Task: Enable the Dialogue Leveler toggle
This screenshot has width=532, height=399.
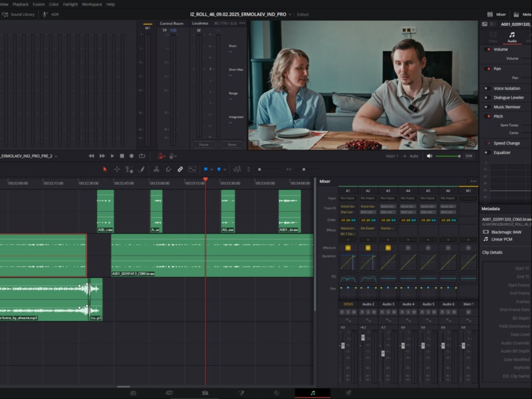Action: pos(487,98)
